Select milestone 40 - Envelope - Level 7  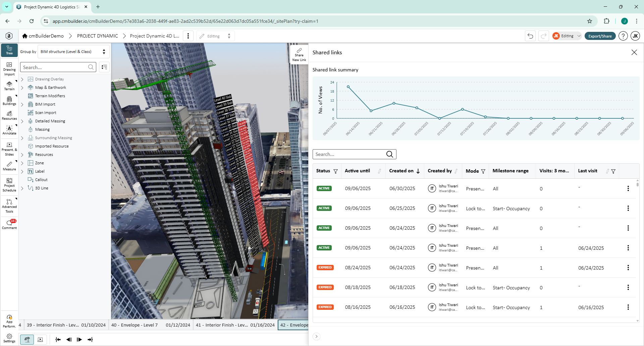tap(151, 325)
